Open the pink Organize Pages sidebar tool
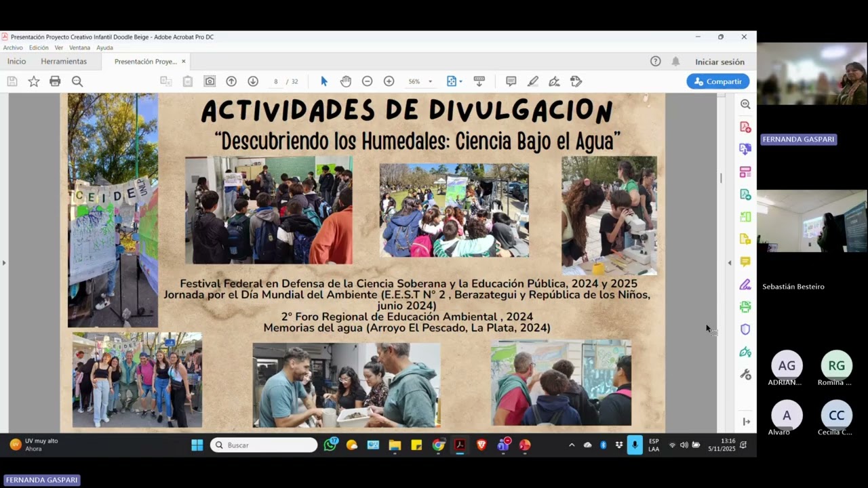Image resolution: width=868 pixels, height=488 pixels. [x=745, y=172]
